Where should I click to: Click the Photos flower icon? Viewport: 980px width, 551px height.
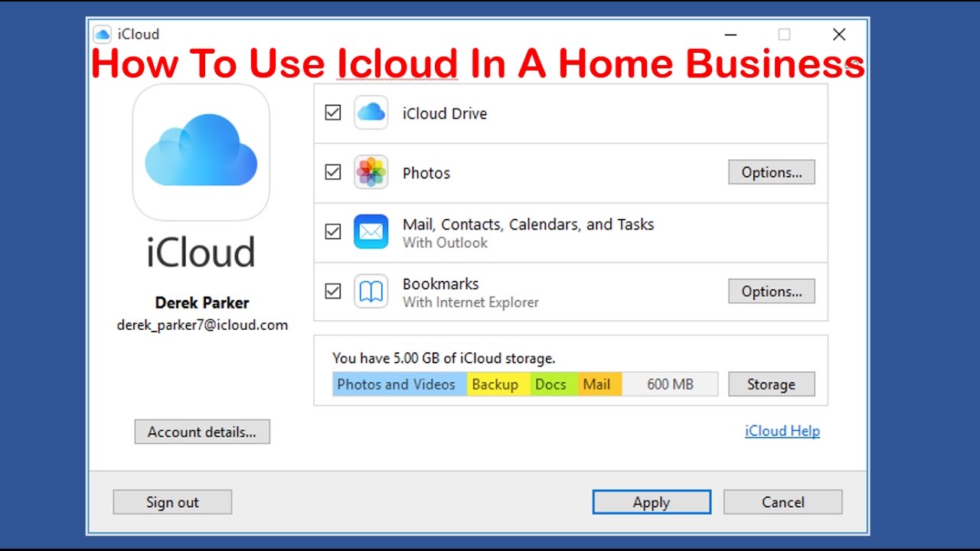(371, 172)
